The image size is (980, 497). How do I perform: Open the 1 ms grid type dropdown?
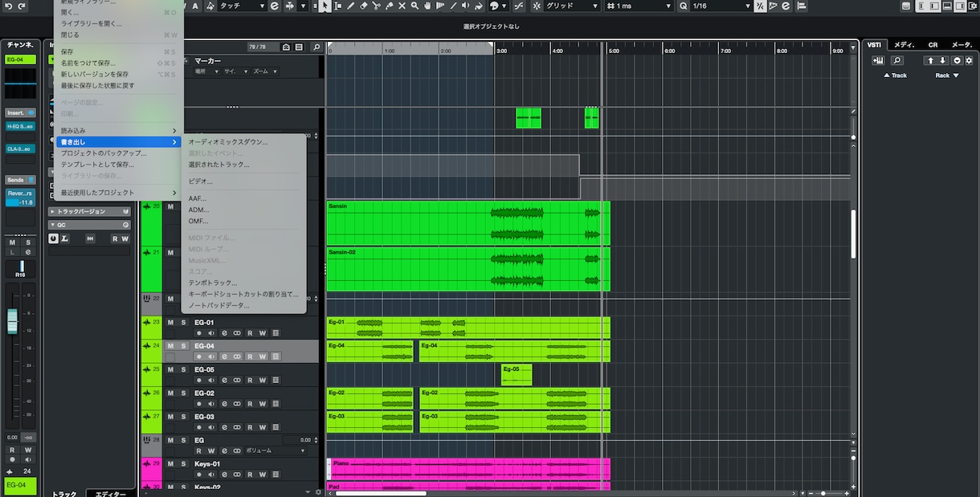pos(639,6)
